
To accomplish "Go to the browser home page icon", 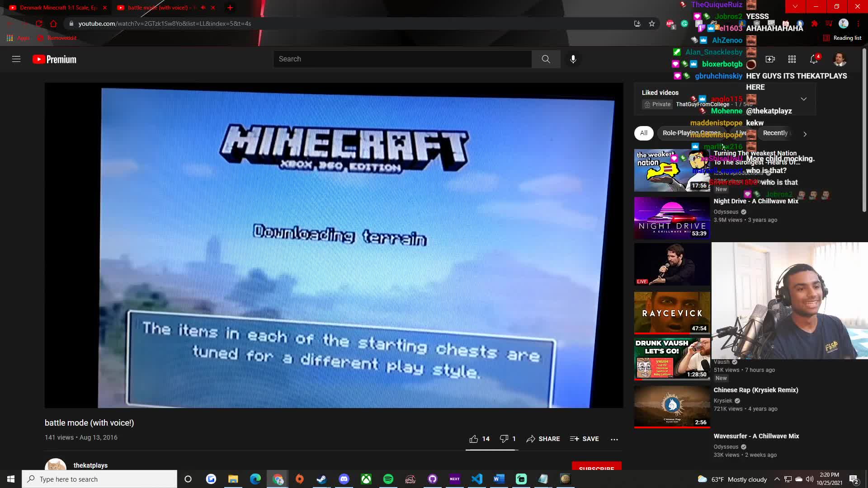I will 53,23.
